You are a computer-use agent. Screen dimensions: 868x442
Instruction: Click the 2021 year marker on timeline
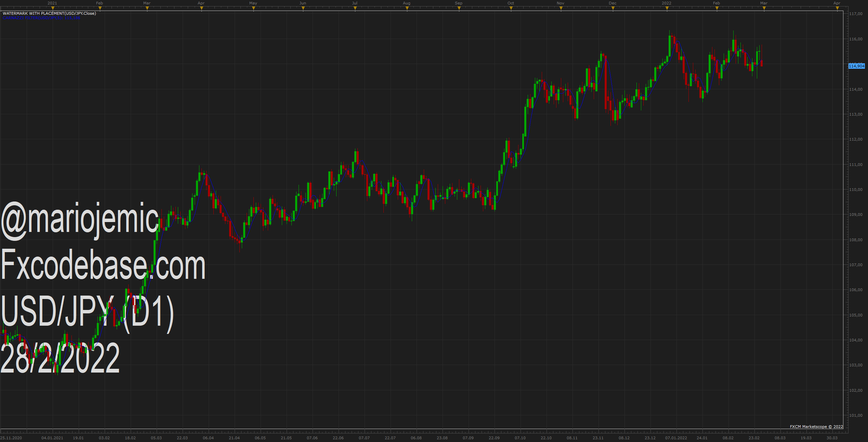(x=52, y=3)
